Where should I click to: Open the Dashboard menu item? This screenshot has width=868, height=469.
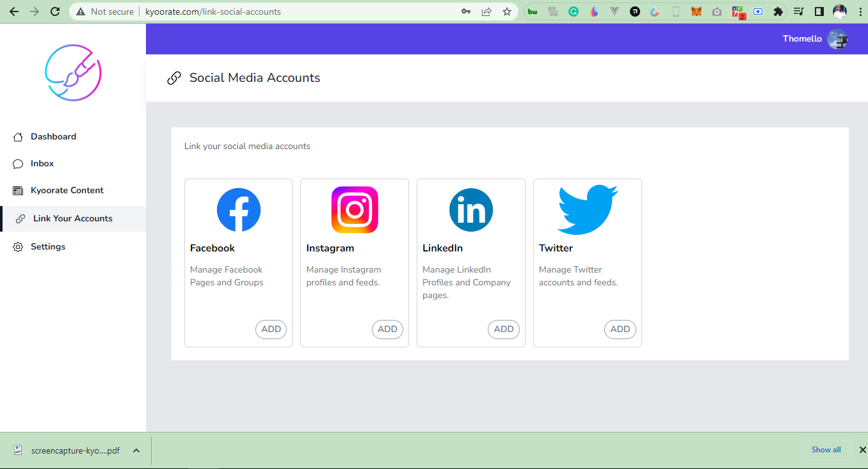pos(73,137)
